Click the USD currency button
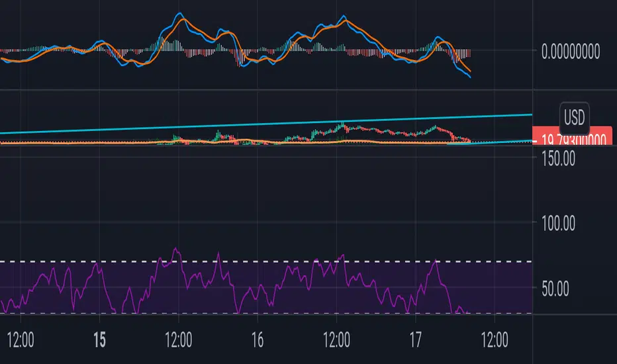This screenshot has height=364, width=617. 574,118
